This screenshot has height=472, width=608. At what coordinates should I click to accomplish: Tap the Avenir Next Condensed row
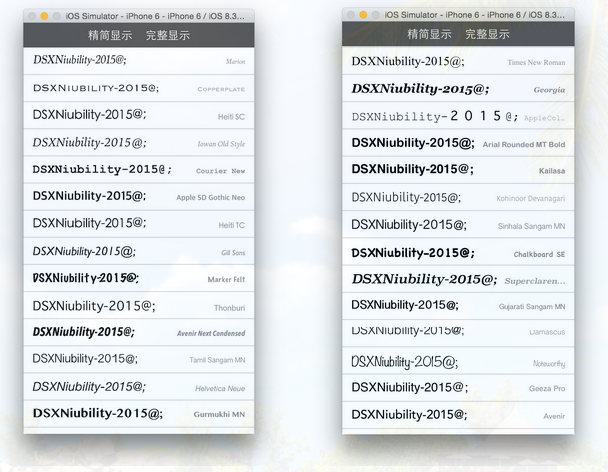point(138,332)
